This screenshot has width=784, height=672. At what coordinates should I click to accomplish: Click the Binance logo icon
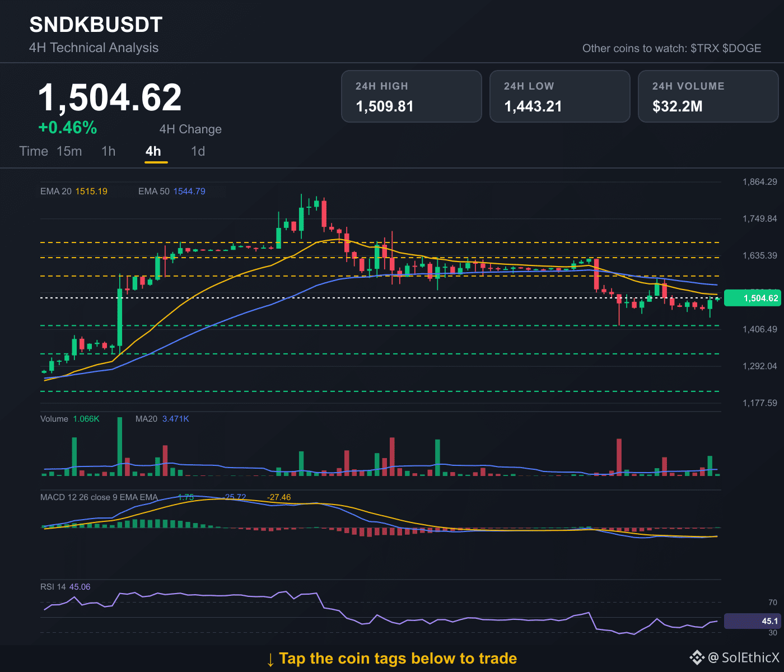(697, 657)
